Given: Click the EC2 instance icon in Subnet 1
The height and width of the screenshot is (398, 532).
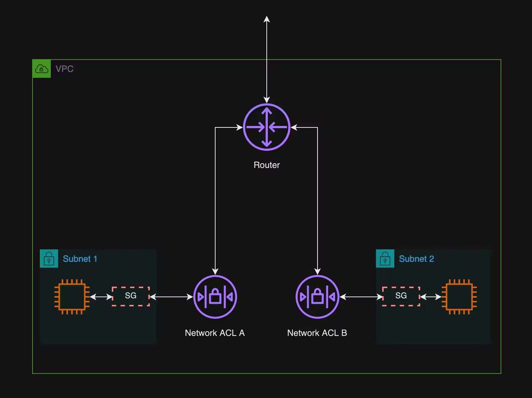Looking at the screenshot, I should [72, 297].
